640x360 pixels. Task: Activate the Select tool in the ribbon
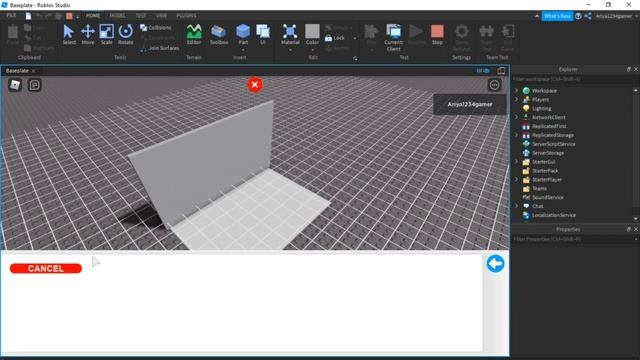point(69,34)
